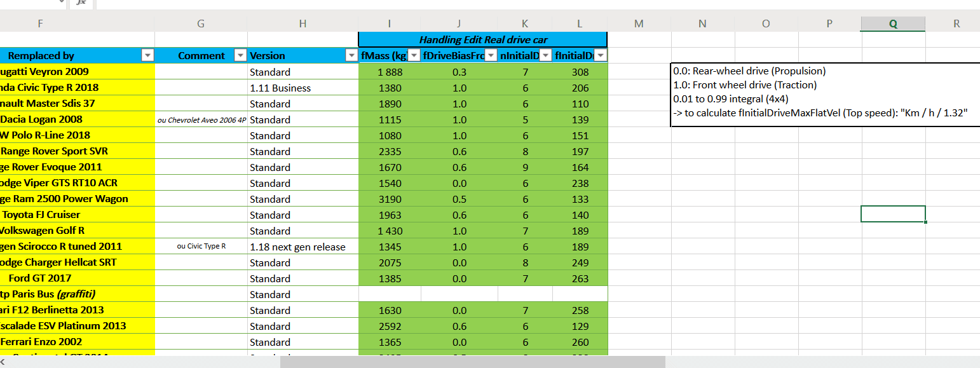Click the 'ou Chevrolet Aveo 2006 4P' comment cell
Viewport: 980px width, 368px height.
point(201,119)
